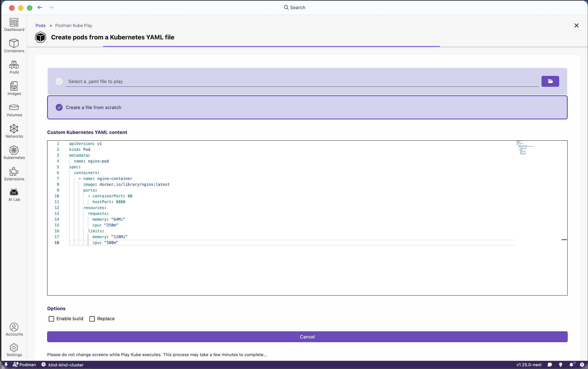Open the Extensions puzzle icon
This screenshot has width=588, height=369.
(x=14, y=174)
